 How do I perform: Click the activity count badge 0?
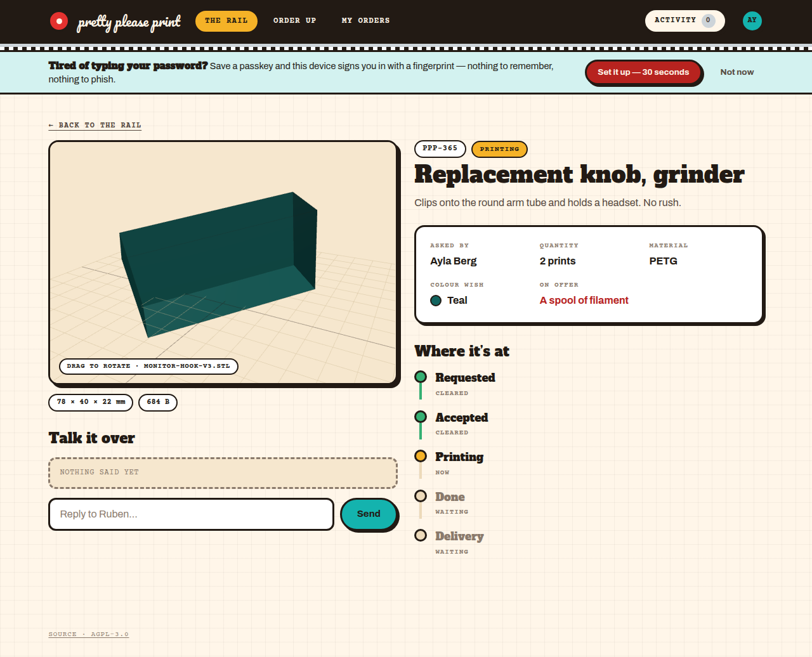[708, 20]
